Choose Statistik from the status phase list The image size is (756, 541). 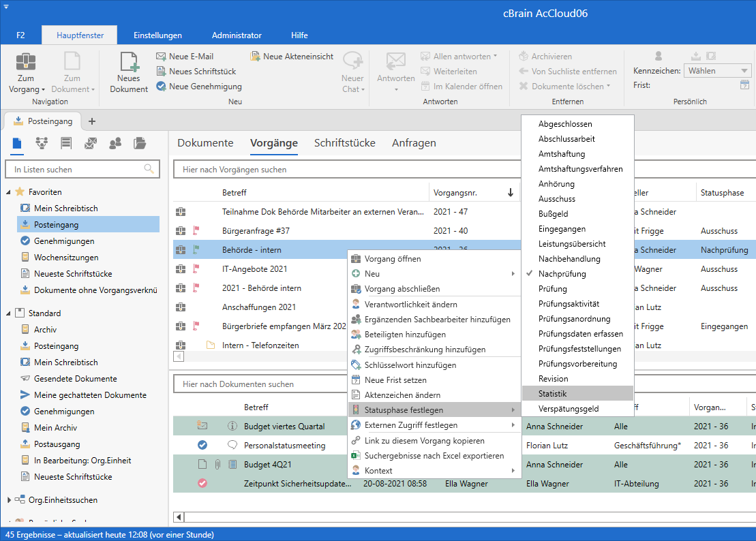552,394
